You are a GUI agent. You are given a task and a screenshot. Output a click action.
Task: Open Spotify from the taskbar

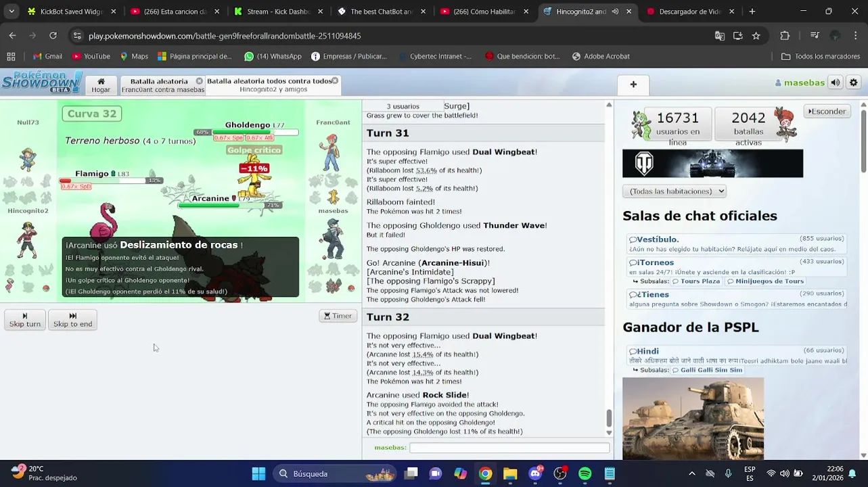coord(585,473)
